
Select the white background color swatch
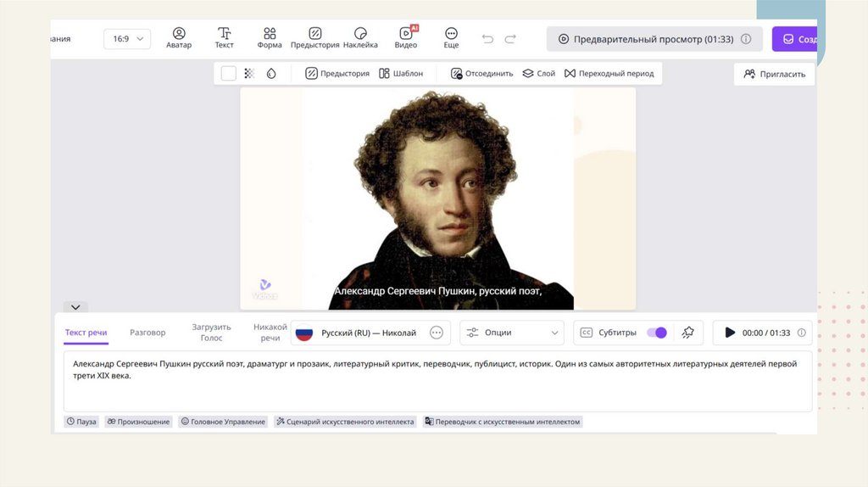click(229, 73)
